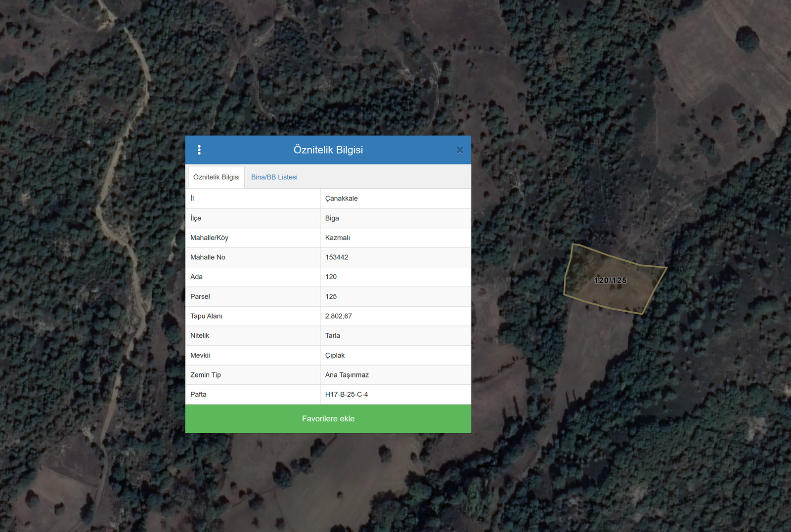The height and width of the screenshot is (532, 791).
Task: Select the Mahalle No value 153442
Action: (x=337, y=257)
